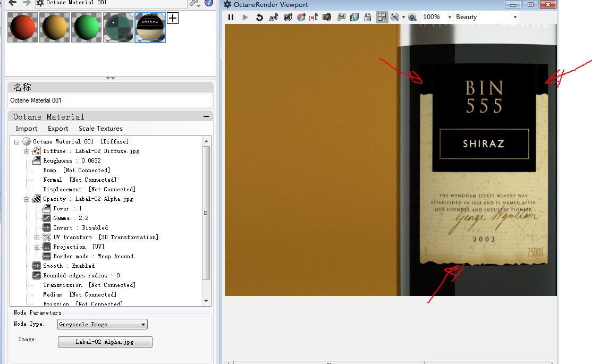
Task: Pause rendering in the OctaneRender Viewport
Action: pos(231,17)
